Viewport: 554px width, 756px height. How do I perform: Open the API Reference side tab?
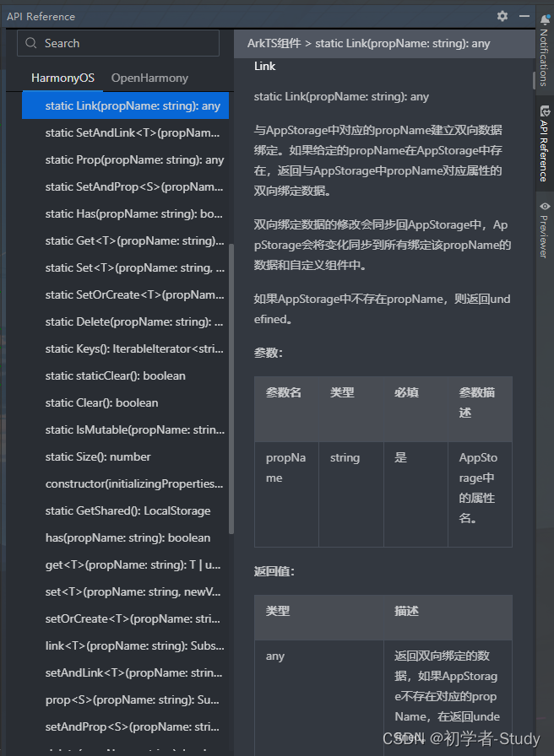tap(545, 143)
